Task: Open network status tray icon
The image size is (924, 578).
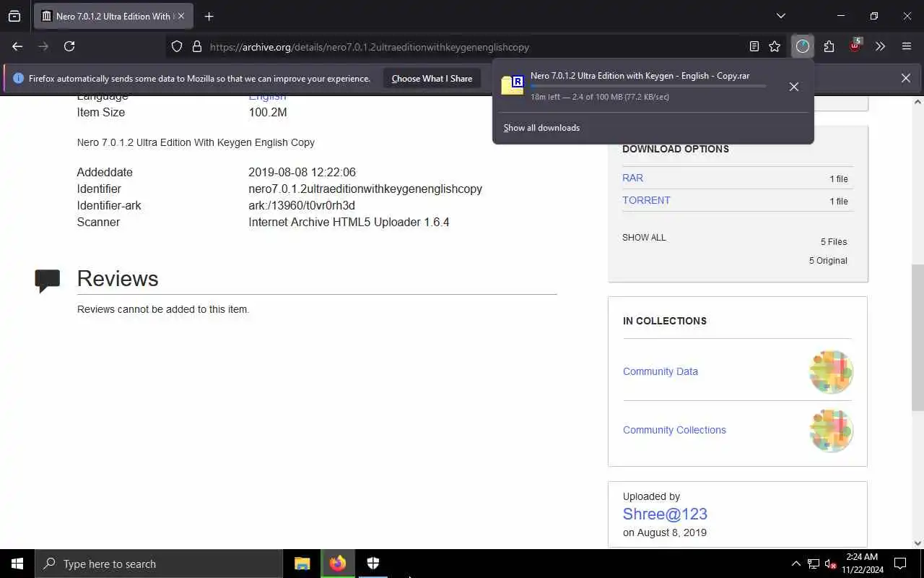Action: click(x=814, y=564)
